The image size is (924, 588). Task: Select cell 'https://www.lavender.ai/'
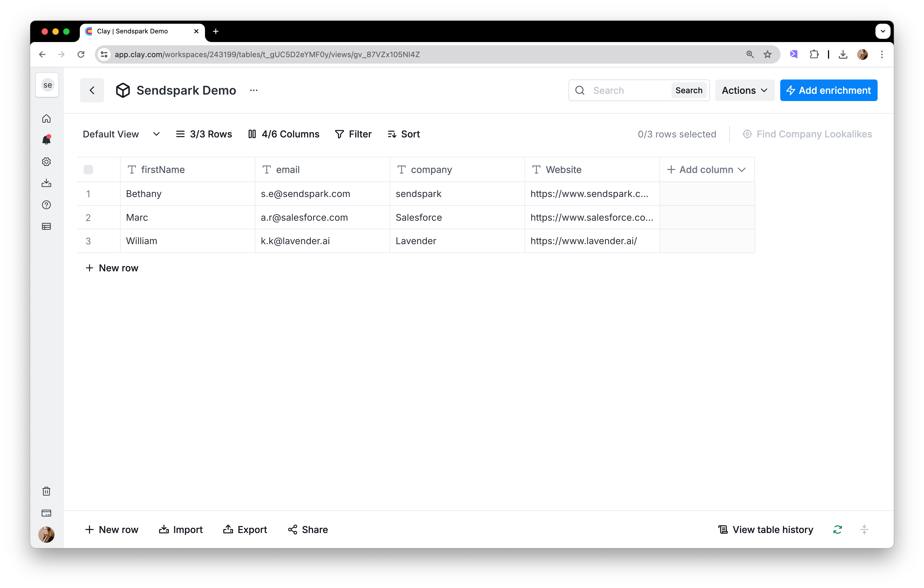[x=592, y=241]
